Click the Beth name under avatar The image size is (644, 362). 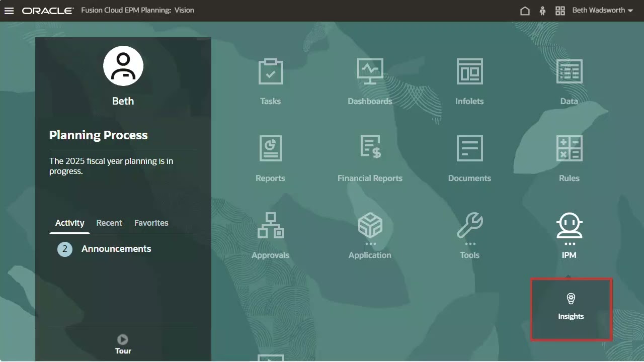pos(123,101)
